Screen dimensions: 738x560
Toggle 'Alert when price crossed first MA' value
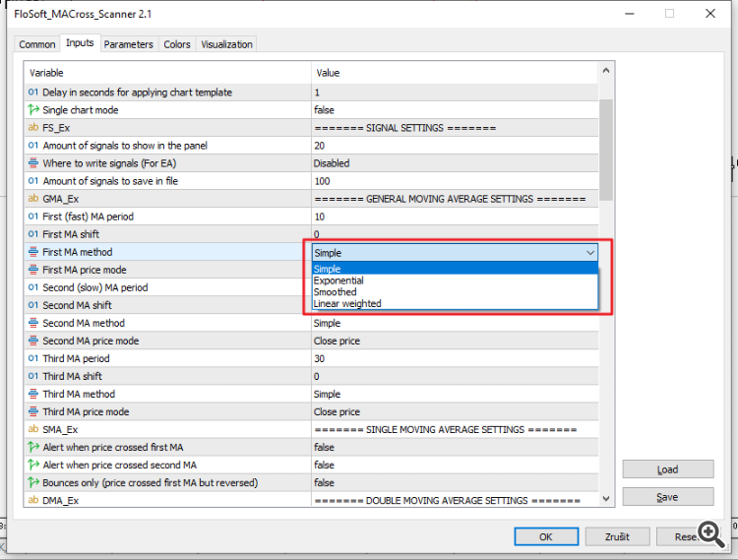[455, 447]
